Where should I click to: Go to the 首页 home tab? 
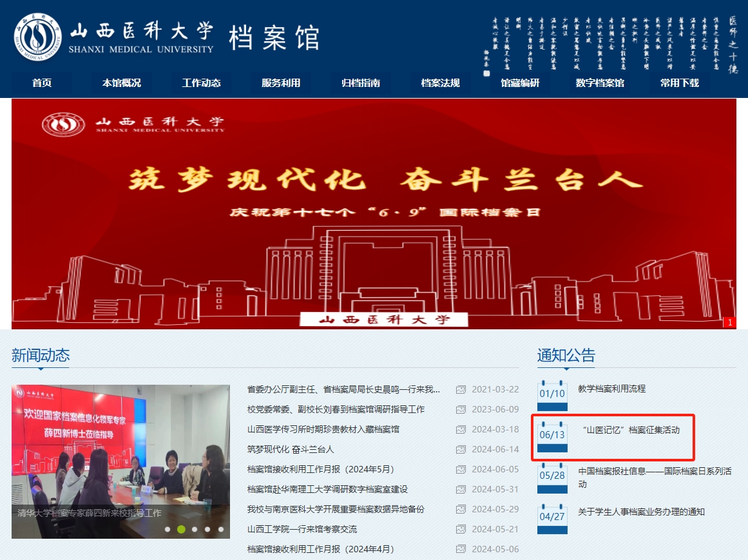pyautogui.click(x=42, y=82)
